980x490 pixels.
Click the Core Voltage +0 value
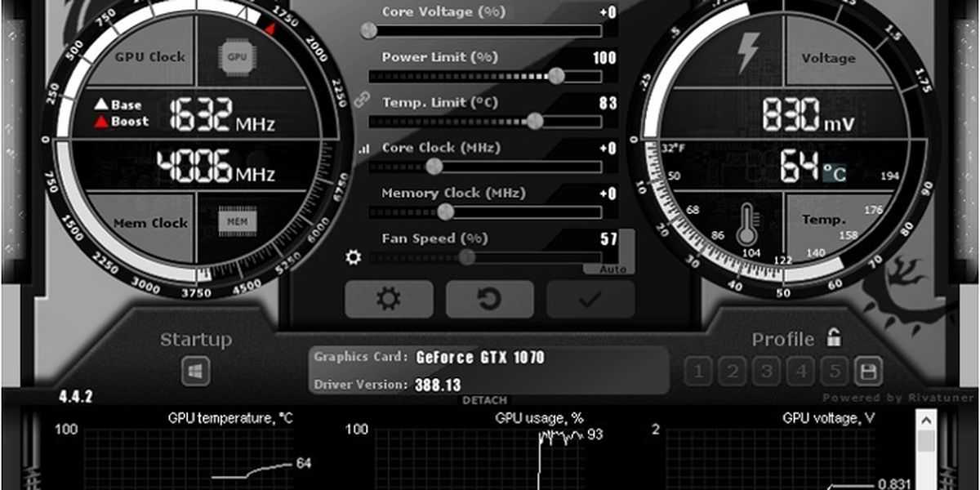tap(608, 13)
